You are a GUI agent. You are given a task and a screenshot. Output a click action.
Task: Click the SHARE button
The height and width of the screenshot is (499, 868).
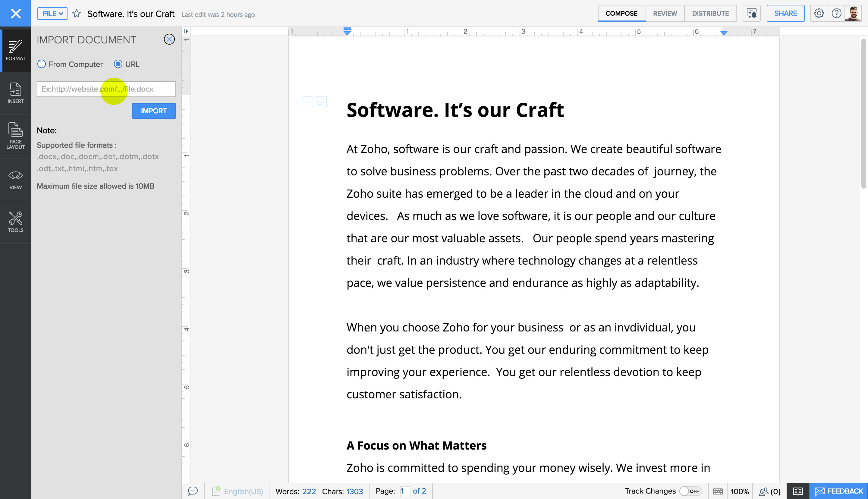pos(785,13)
